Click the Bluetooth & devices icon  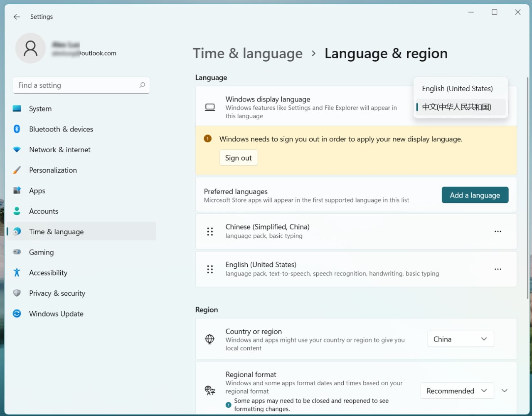17,129
